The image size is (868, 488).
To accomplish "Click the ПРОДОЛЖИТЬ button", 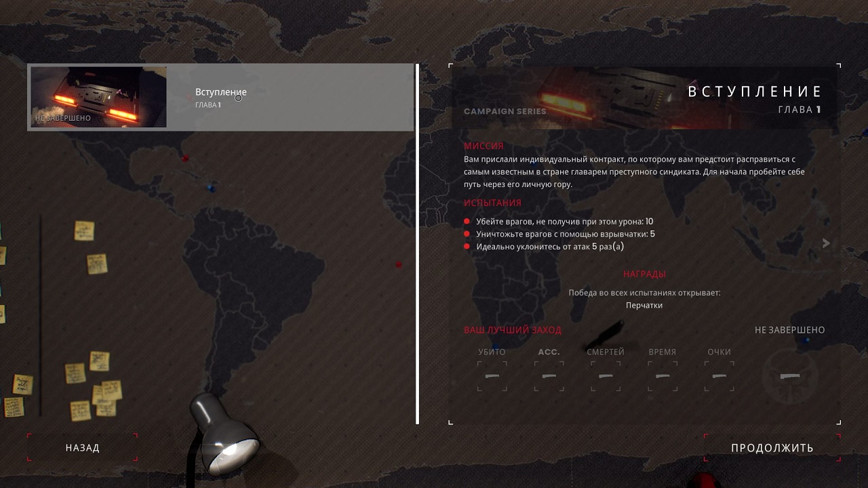I will (x=772, y=448).
